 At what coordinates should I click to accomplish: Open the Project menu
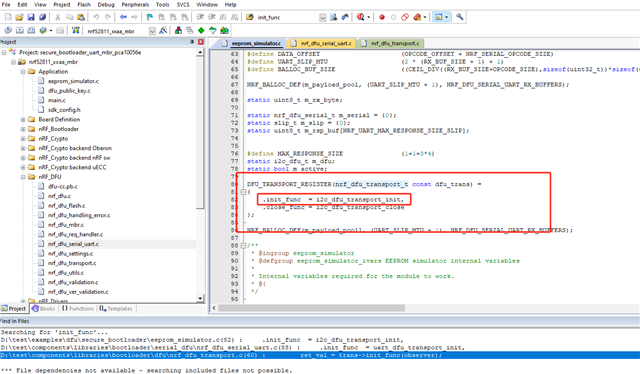point(62,4)
